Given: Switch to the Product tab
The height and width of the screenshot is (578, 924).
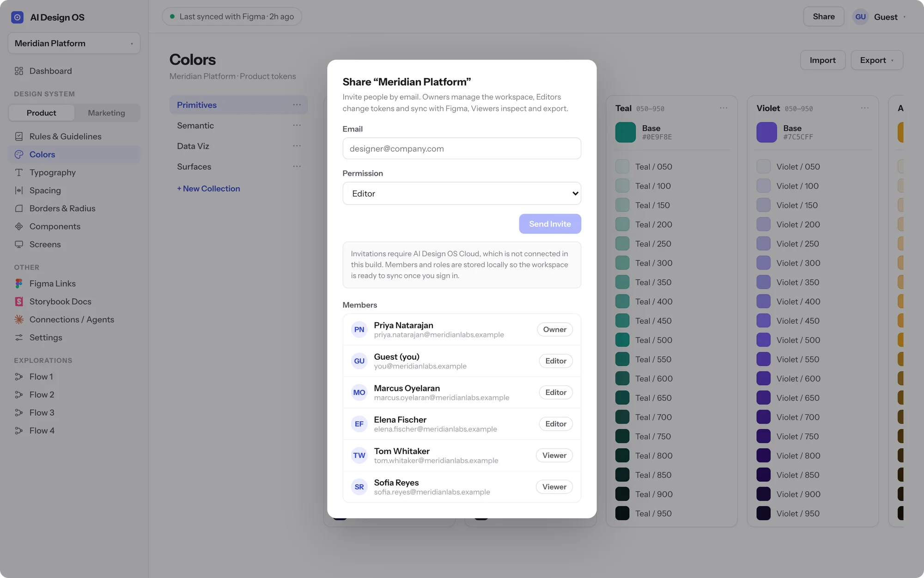Looking at the screenshot, I should click(42, 113).
